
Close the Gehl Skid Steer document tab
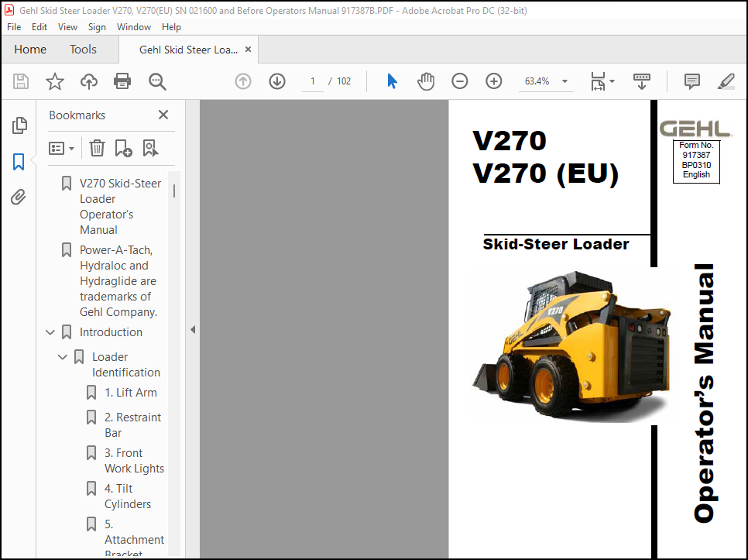point(248,49)
